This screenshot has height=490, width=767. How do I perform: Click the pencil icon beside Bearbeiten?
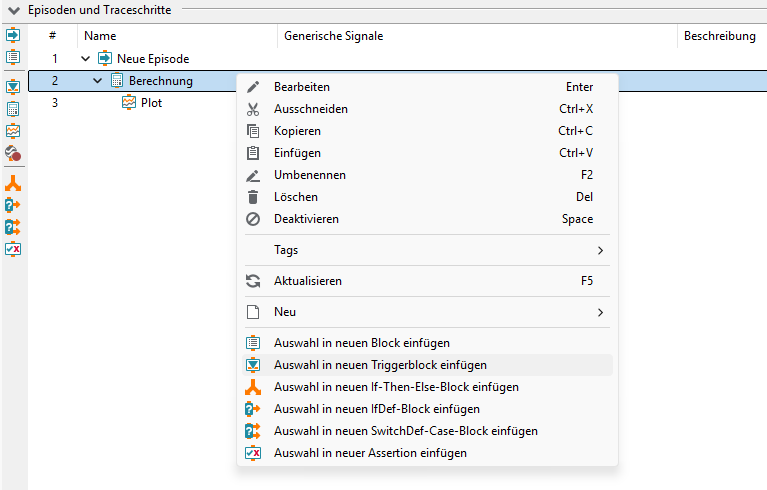tap(253, 87)
